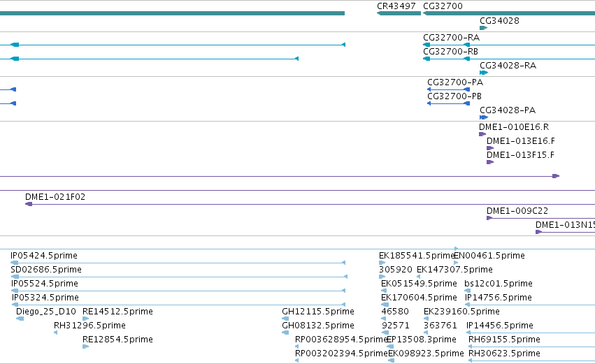
Task: Click EST label RE14512.5prime
Action: (117, 312)
